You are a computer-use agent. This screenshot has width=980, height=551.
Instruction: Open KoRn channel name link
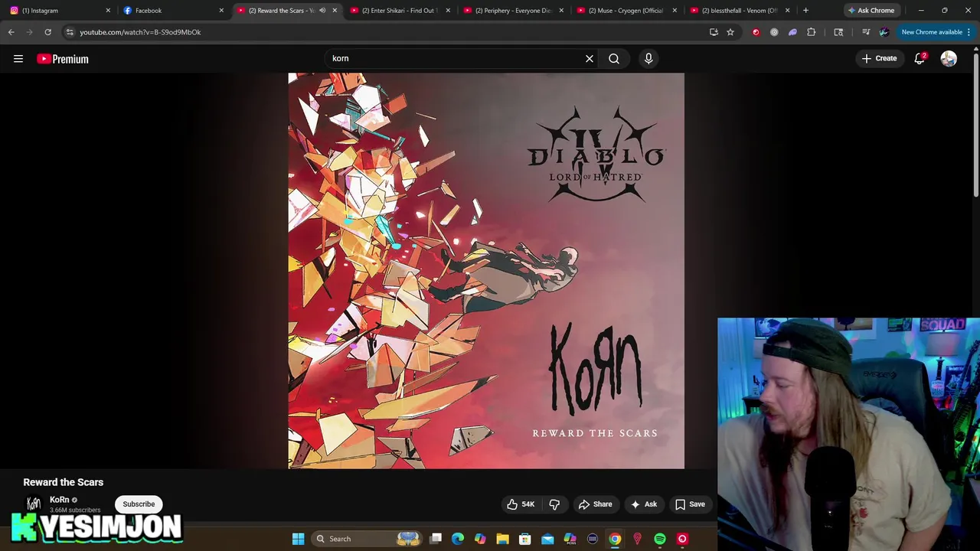pos(59,500)
